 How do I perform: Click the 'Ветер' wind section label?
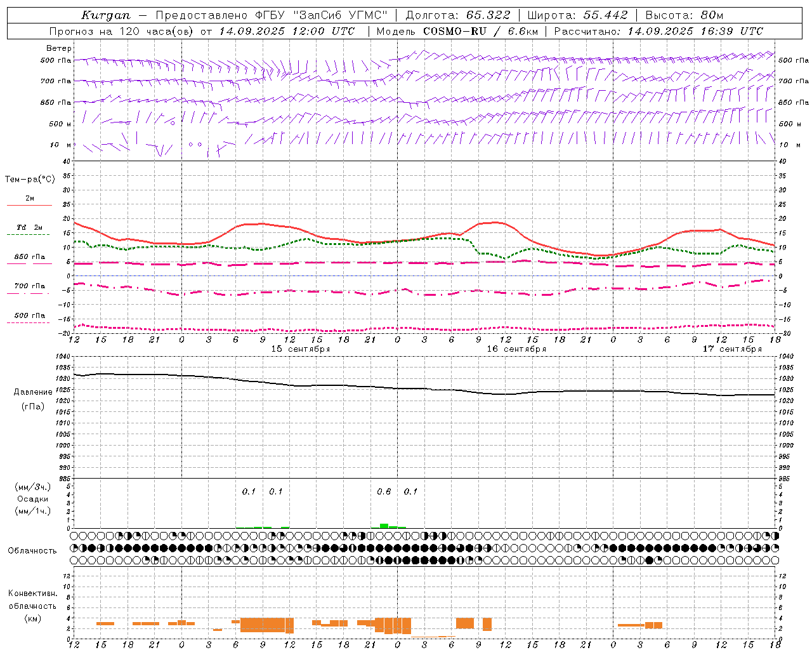pos(58,48)
